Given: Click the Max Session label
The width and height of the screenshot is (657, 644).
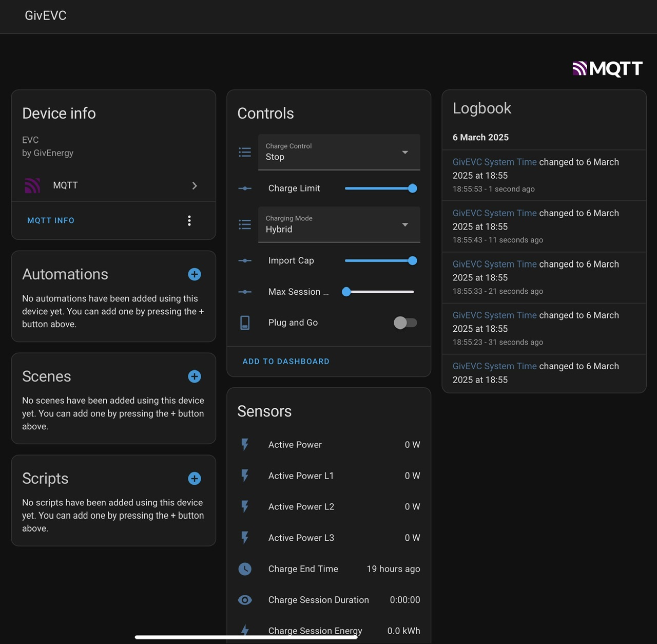Looking at the screenshot, I should [x=298, y=292].
